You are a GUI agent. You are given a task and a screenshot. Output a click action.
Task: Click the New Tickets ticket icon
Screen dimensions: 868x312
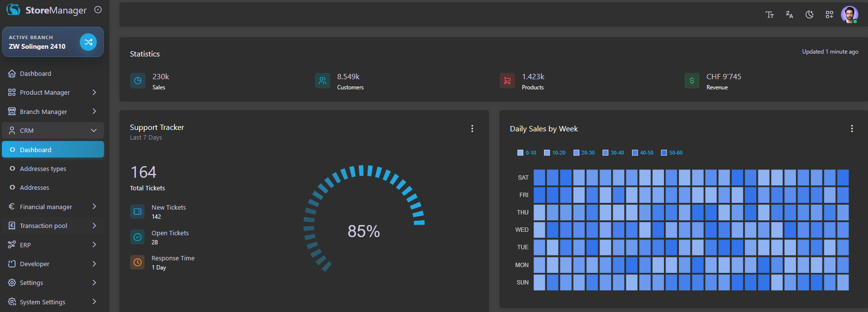click(x=137, y=212)
